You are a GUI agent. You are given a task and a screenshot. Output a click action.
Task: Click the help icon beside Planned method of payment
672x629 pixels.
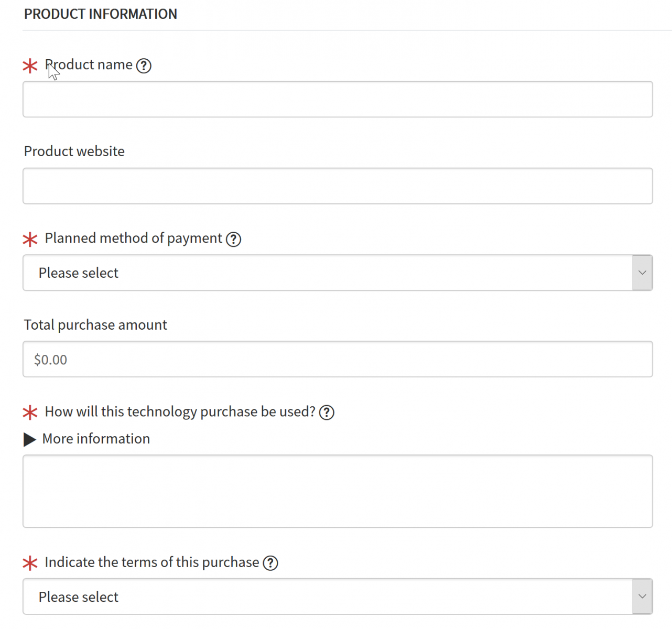[x=234, y=239]
